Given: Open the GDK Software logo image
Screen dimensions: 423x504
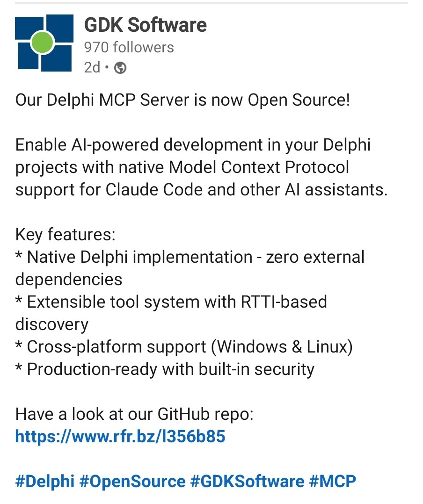Looking at the screenshot, I should coord(44,43).
